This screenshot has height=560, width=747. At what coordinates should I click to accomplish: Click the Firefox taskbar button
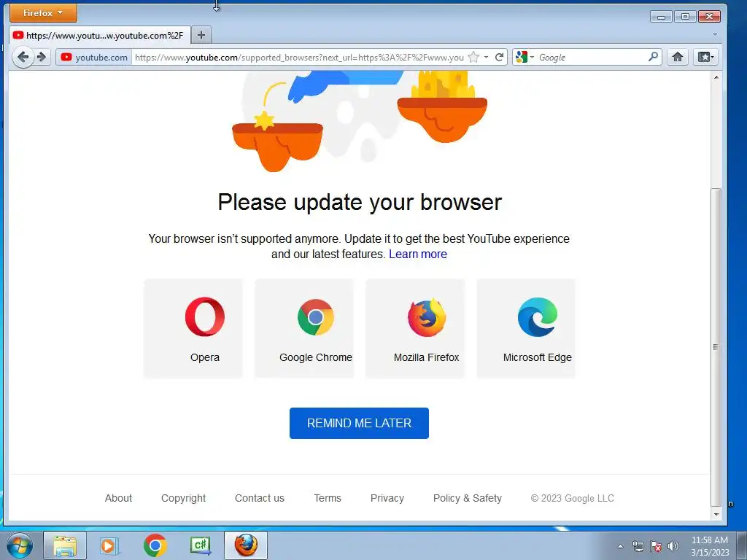tap(246, 545)
